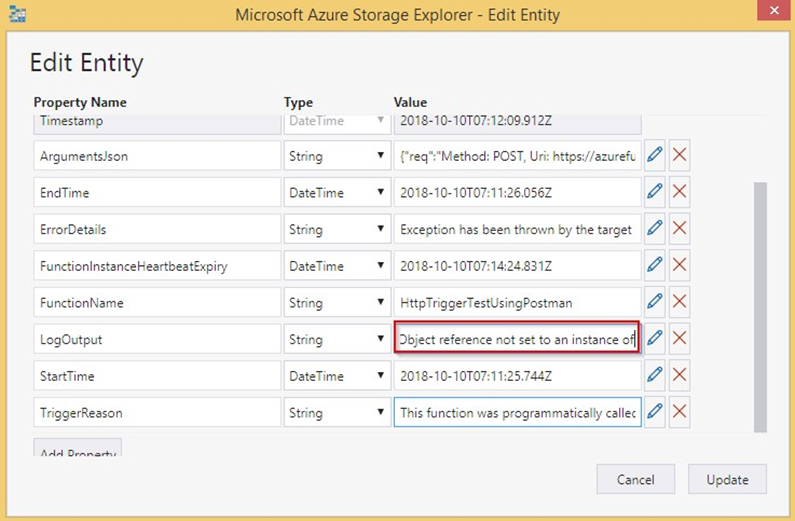Delete the ArgumentsJson property with red X
This screenshot has height=521, width=795.
point(680,156)
